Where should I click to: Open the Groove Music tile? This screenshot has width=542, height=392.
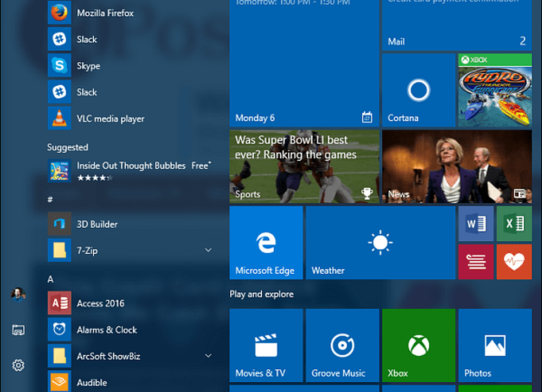(x=342, y=345)
